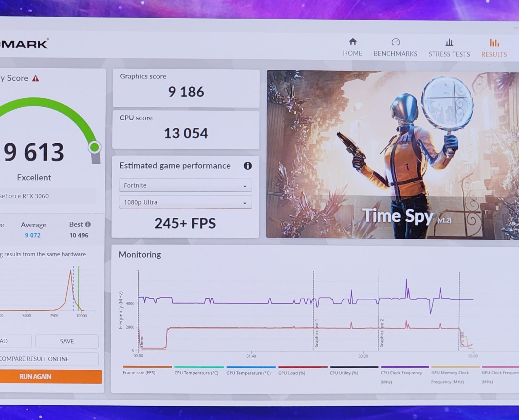519x420 pixels.
Task: Click the 245+ FPS estimate
Action: (x=185, y=223)
